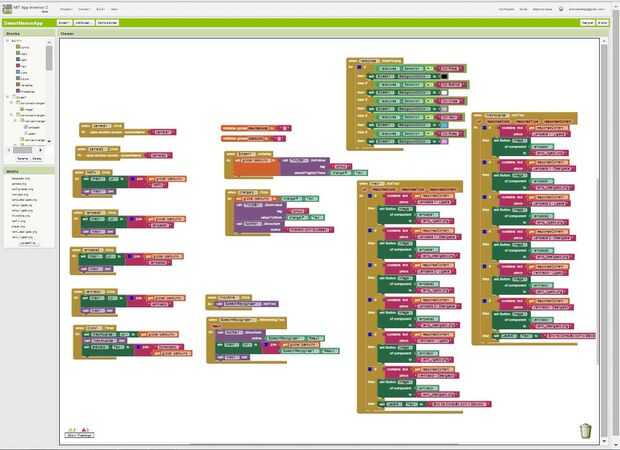The width and height of the screenshot is (620, 450).
Task: Click the trash can in the workspace
Action: coord(585,431)
